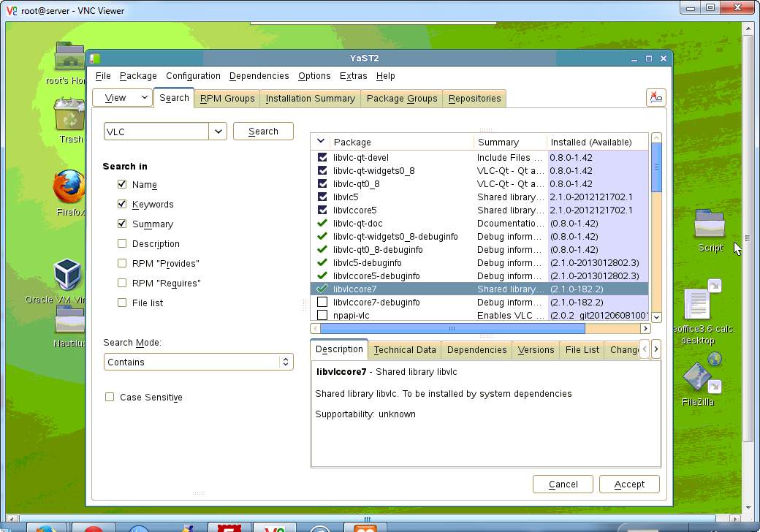Open the Extras menu

354,75
